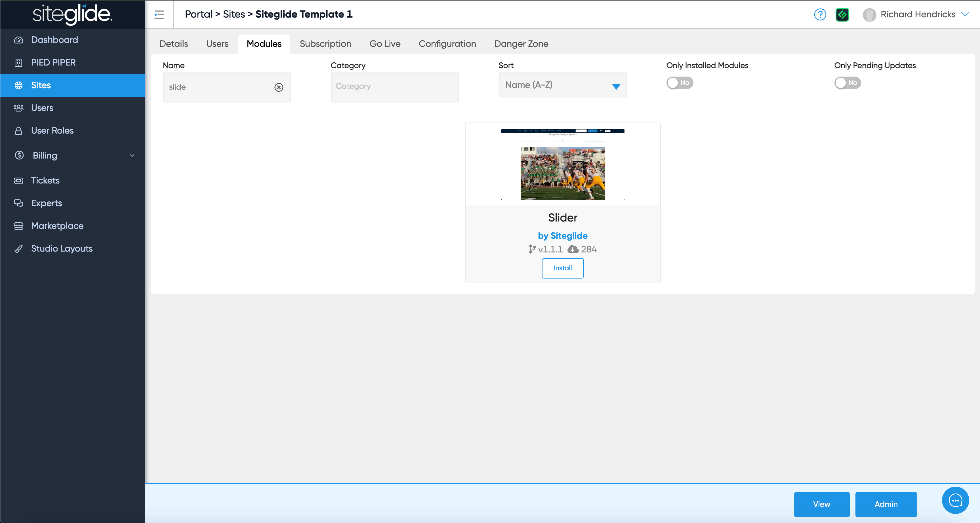Click the green Siteglide badge icon
This screenshot has height=523, width=980.
[x=842, y=14]
